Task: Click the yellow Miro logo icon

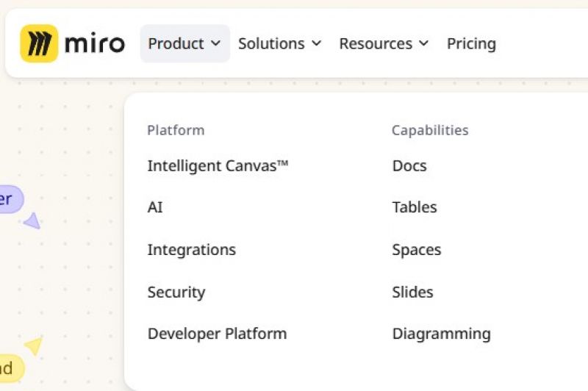Action: [x=39, y=43]
